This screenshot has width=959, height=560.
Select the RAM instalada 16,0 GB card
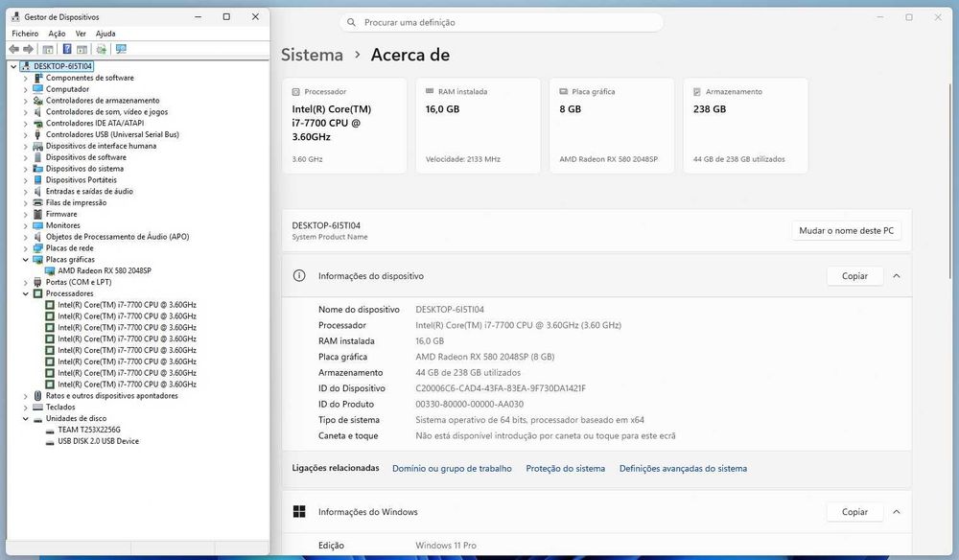[479, 126]
